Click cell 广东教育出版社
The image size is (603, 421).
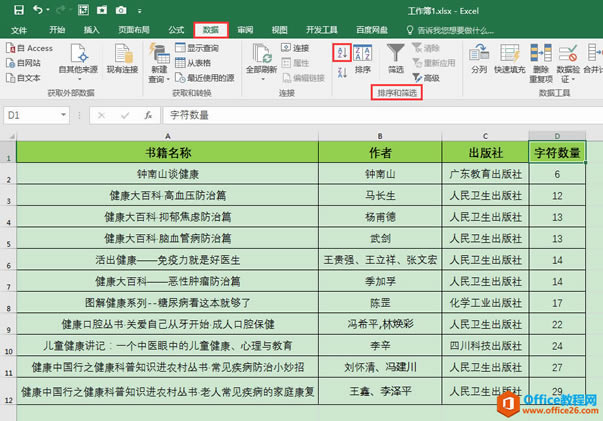click(485, 174)
